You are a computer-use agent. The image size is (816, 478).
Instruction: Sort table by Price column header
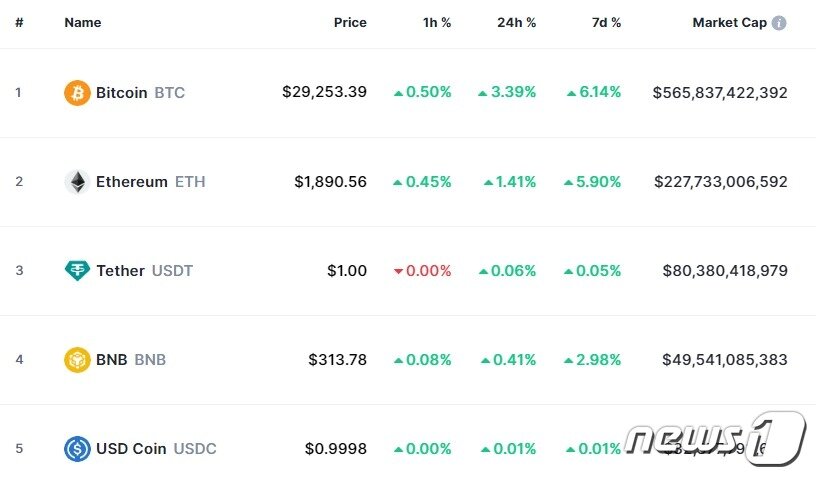coord(350,22)
